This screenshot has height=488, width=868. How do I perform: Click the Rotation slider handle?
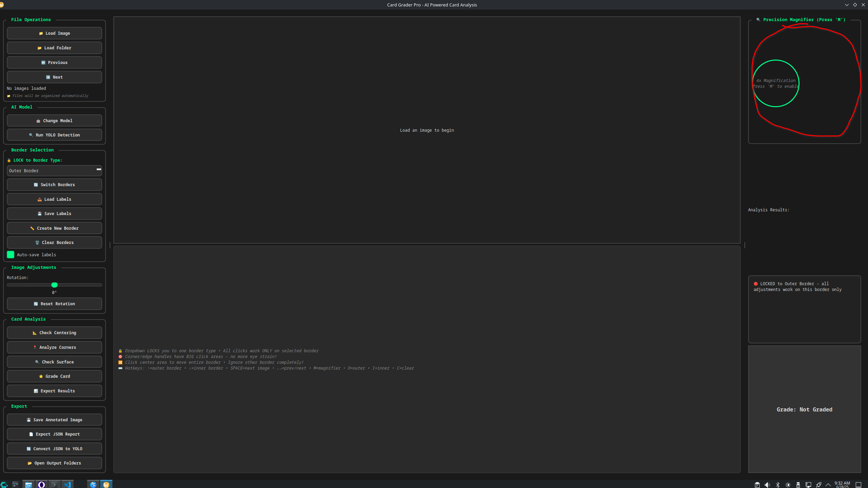point(54,285)
